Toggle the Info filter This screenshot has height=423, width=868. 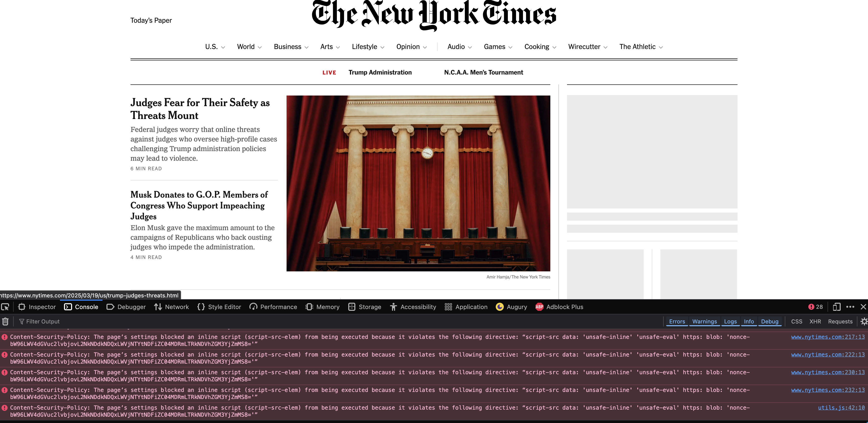[749, 322]
